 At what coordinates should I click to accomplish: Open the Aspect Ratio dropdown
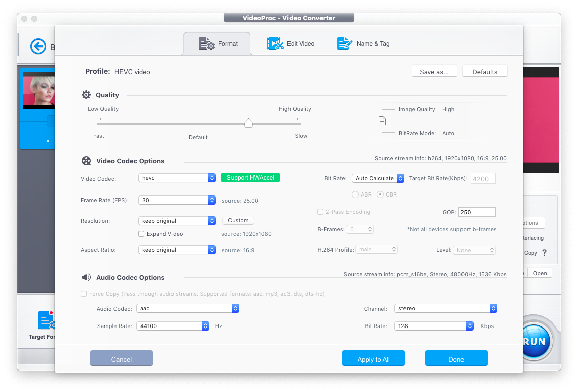tap(177, 250)
